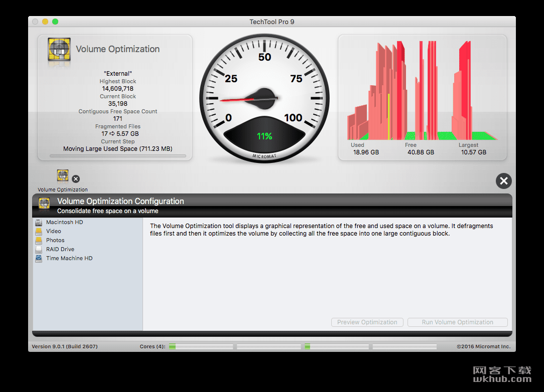Select the Video volume
This screenshot has height=392, width=544.
coord(88,231)
